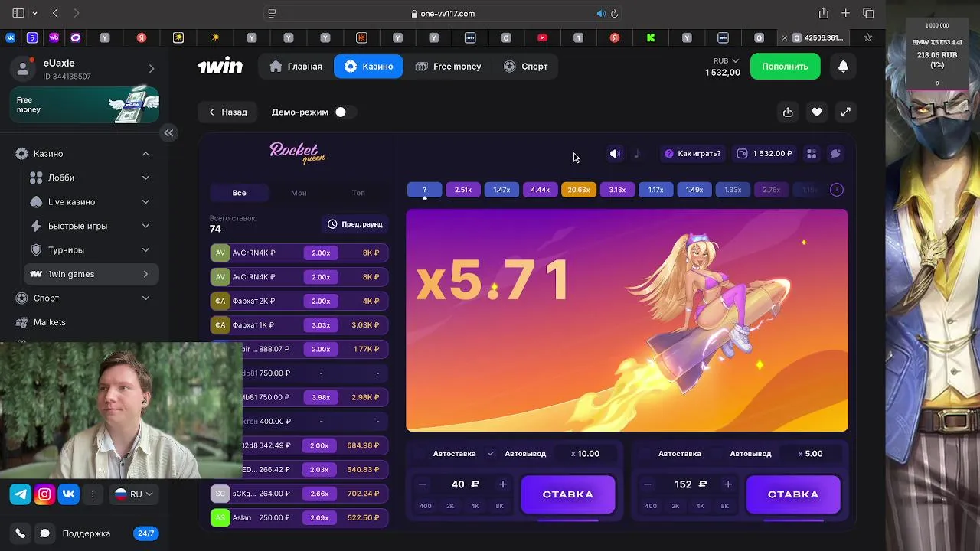Show Пред. раунд bets
980x551 pixels.
[x=355, y=224]
